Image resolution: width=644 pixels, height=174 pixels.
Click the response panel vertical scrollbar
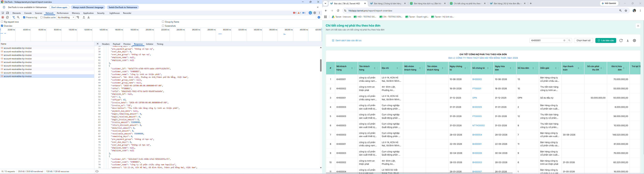(x=321, y=65)
